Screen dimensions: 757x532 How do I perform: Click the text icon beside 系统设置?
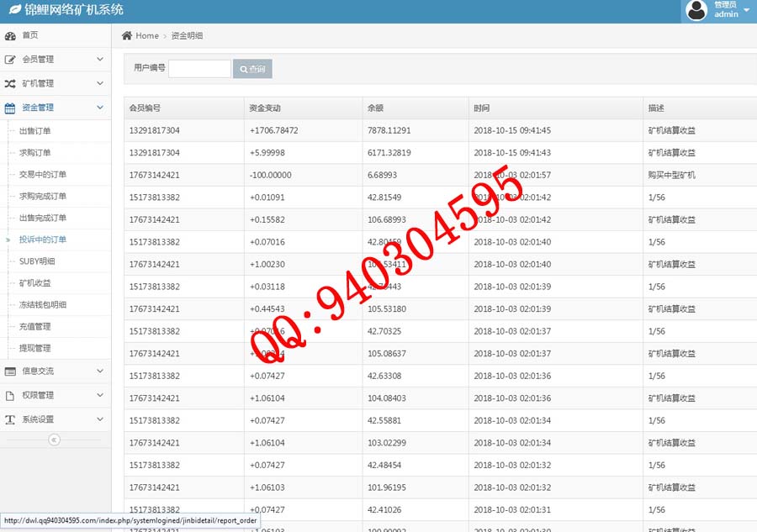(x=10, y=420)
